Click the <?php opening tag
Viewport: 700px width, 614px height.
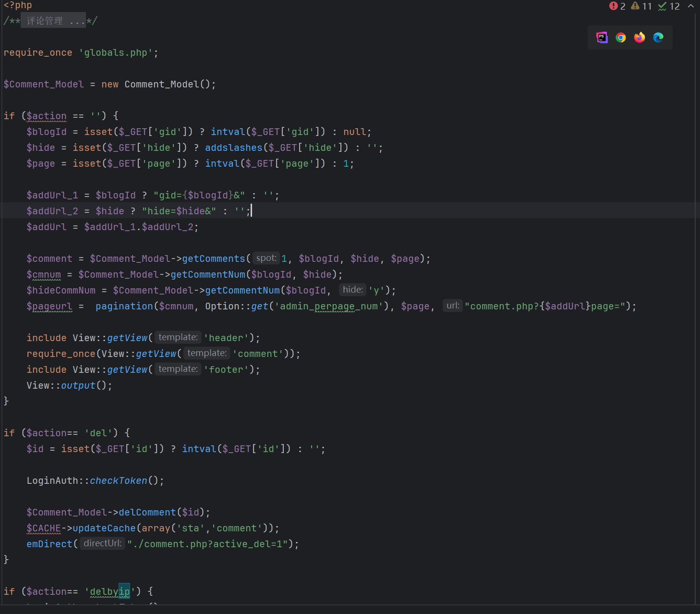tap(18, 5)
